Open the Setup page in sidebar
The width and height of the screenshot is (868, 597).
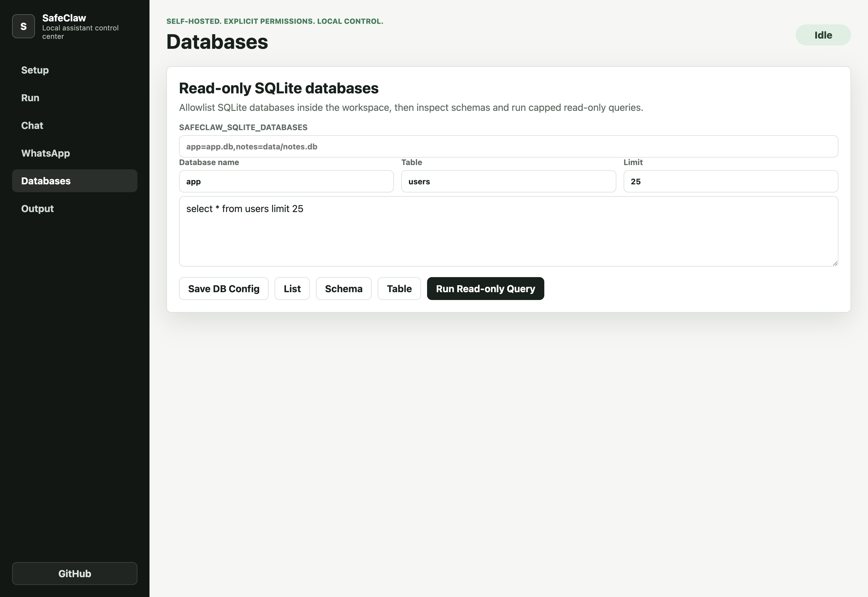coord(74,70)
